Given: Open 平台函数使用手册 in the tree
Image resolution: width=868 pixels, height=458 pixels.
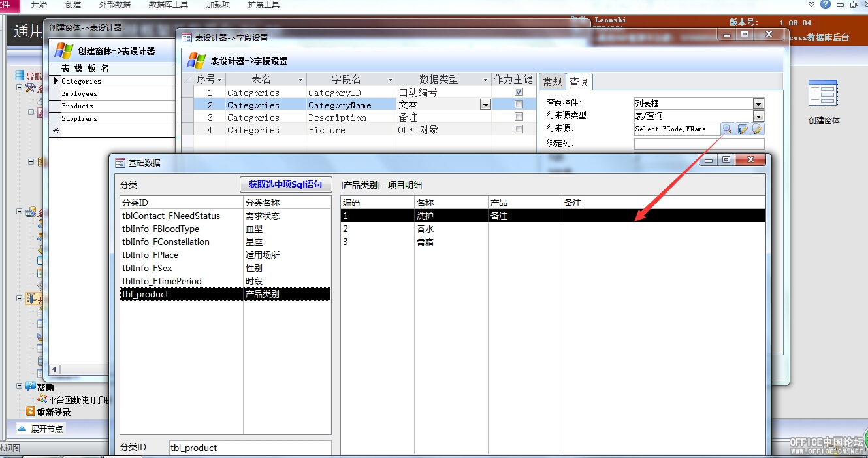Looking at the screenshot, I should tap(79, 400).
